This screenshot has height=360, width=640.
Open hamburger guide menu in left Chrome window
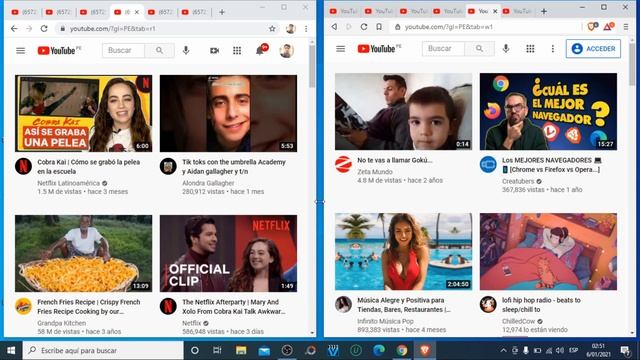coord(20,51)
